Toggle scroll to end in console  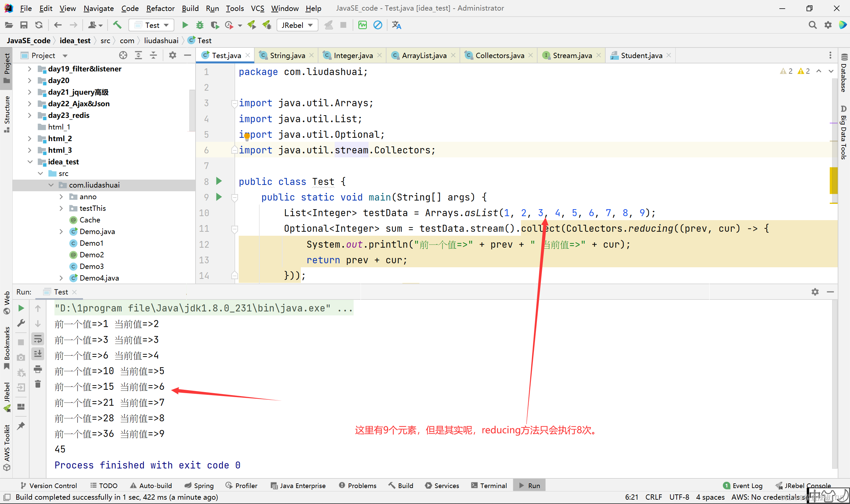[38, 354]
